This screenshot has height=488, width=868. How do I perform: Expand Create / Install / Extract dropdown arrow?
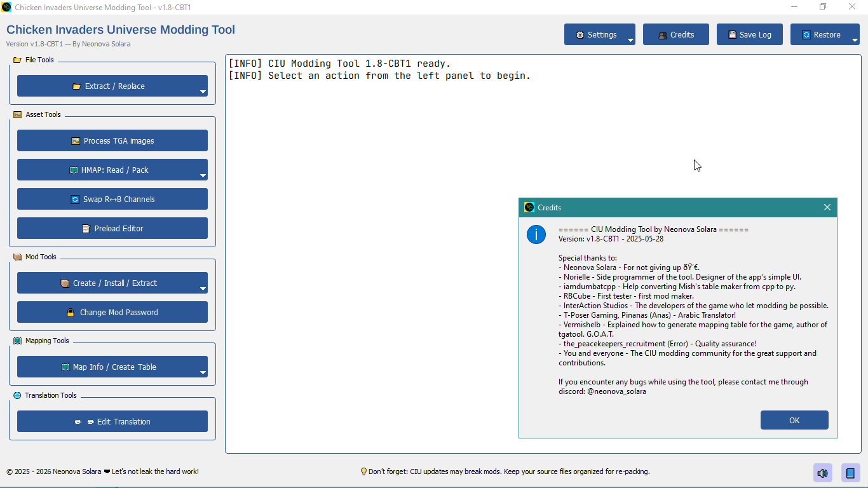203,288
